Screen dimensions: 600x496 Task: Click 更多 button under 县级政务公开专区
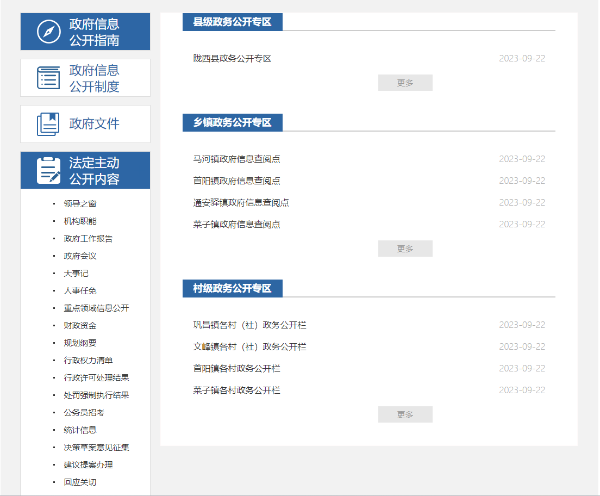point(405,82)
